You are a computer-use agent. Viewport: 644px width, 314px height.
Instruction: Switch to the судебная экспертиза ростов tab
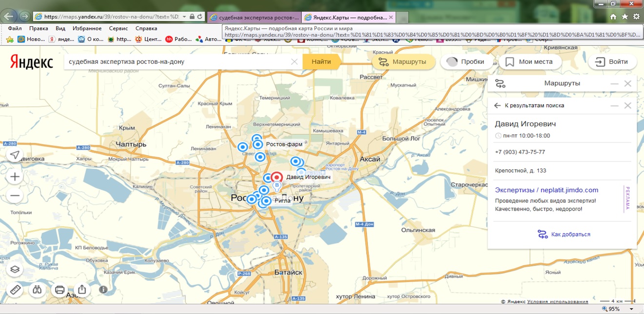[x=254, y=17]
